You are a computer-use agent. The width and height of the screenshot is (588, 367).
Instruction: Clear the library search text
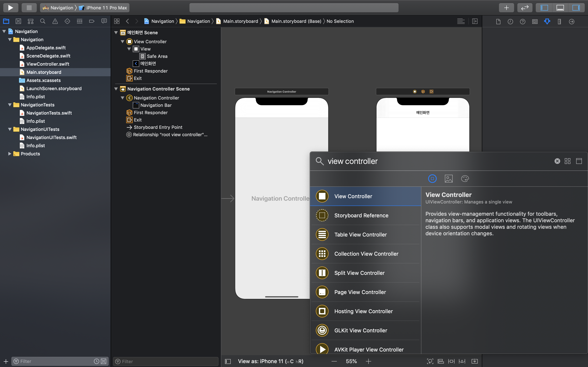pos(557,161)
